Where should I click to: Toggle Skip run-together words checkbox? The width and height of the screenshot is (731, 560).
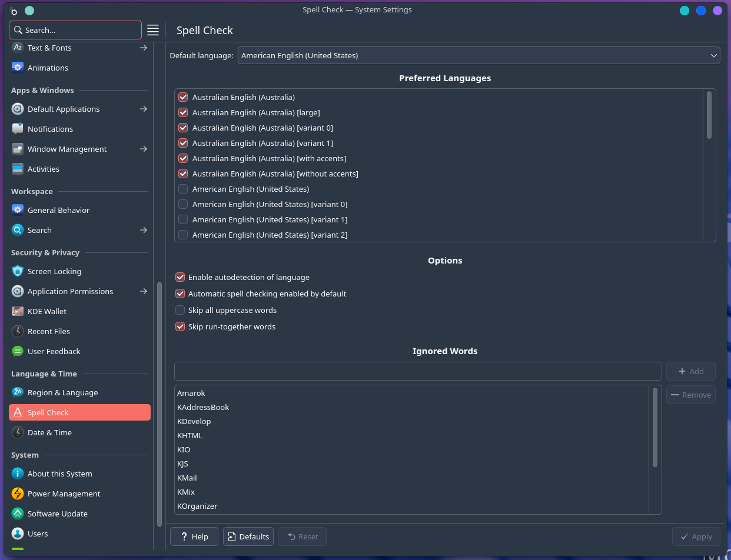(180, 326)
